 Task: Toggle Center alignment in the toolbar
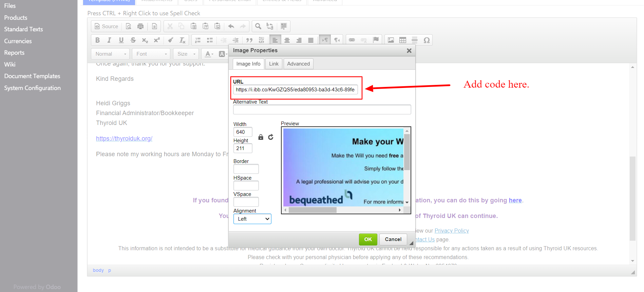click(287, 40)
